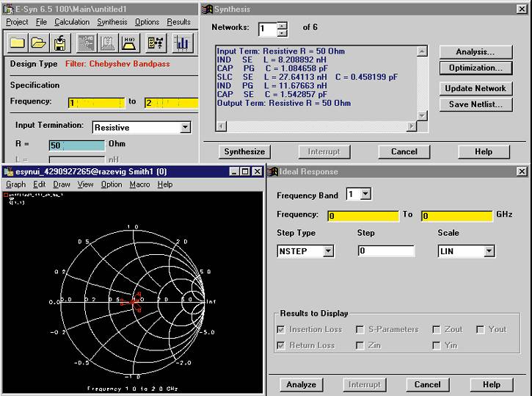Viewport: 532px width, 396px height.
Task: Click the open folder toolbar icon
Action: click(x=38, y=43)
